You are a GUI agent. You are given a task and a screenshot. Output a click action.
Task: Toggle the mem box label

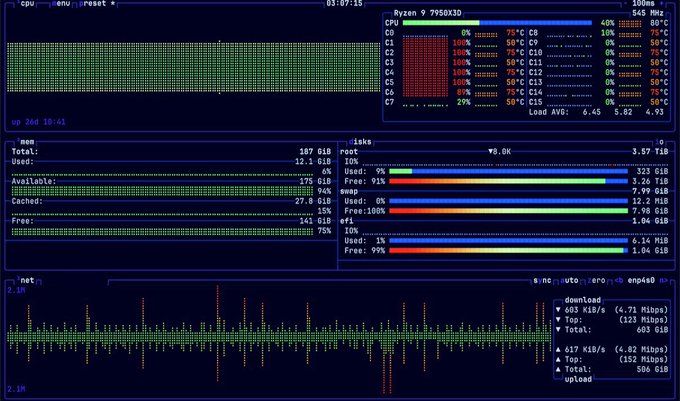click(x=26, y=142)
